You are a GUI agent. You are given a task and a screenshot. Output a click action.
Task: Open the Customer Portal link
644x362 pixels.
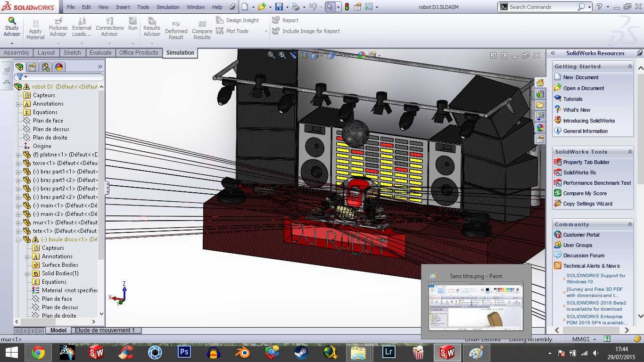click(581, 235)
